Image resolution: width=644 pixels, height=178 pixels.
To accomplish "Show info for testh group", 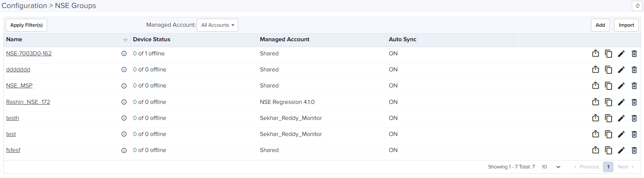I will [x=124, y=118].
